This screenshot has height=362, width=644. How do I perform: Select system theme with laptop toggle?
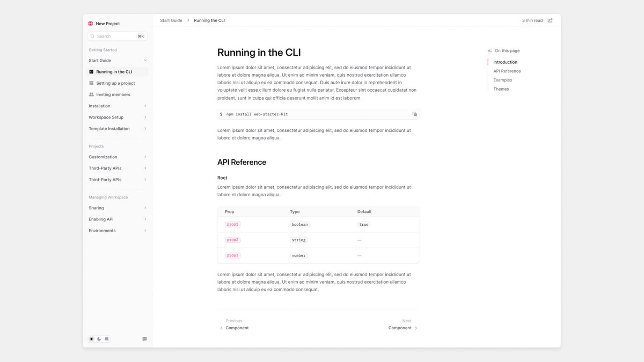click(x=106, y=338)
